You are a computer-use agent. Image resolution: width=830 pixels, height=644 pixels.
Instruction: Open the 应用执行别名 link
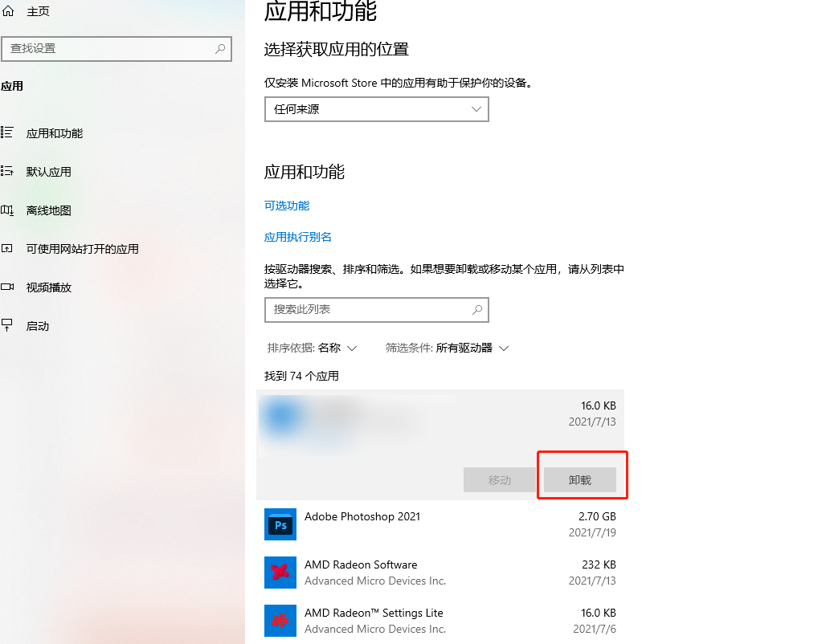tap(298, 238)
